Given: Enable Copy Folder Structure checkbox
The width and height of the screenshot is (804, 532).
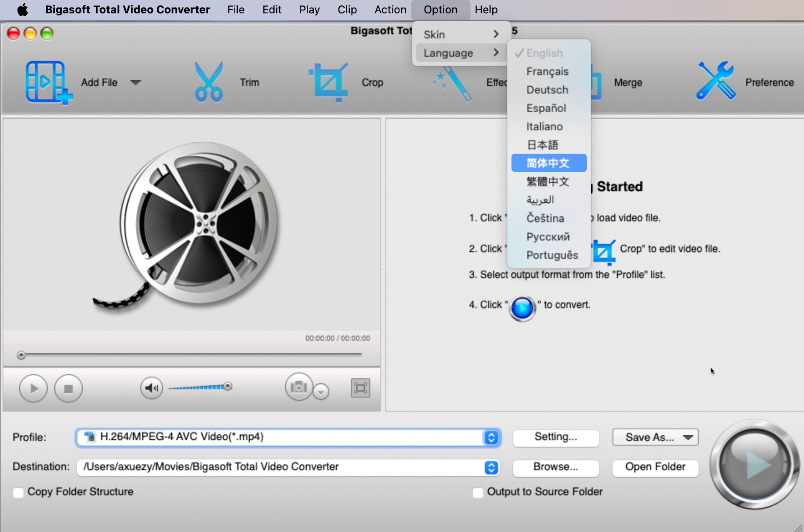Looking at the screenshot, I should tap(18, 492).
